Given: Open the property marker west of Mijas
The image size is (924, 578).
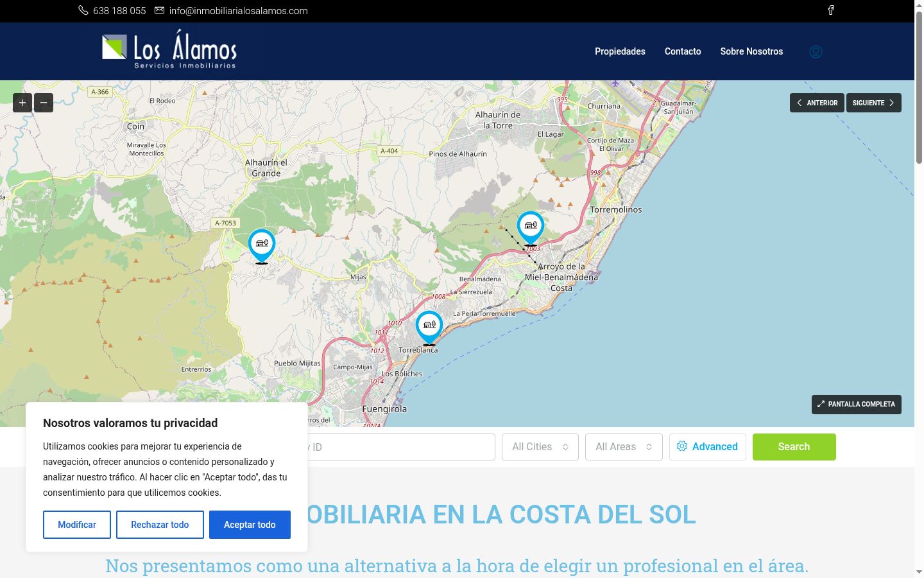Looking at the screenshot, I should [x=262, y=247].
